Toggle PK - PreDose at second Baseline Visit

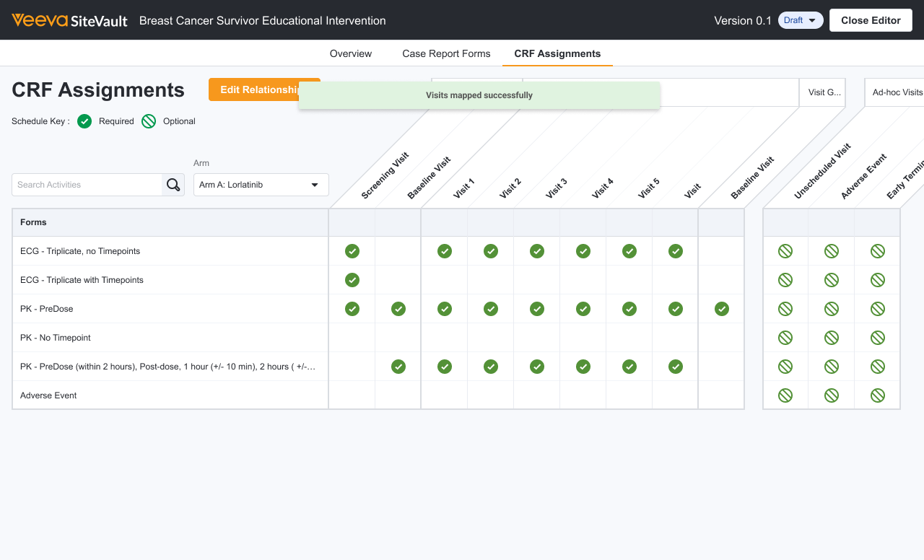click(x=722, y=309)
